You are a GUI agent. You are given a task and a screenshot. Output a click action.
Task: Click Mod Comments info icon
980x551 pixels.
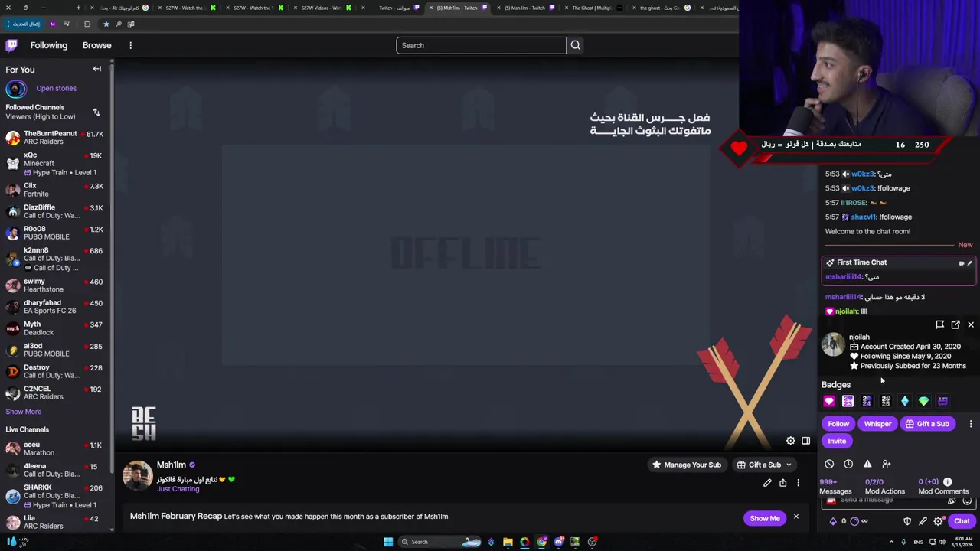[x=947, y=482]
